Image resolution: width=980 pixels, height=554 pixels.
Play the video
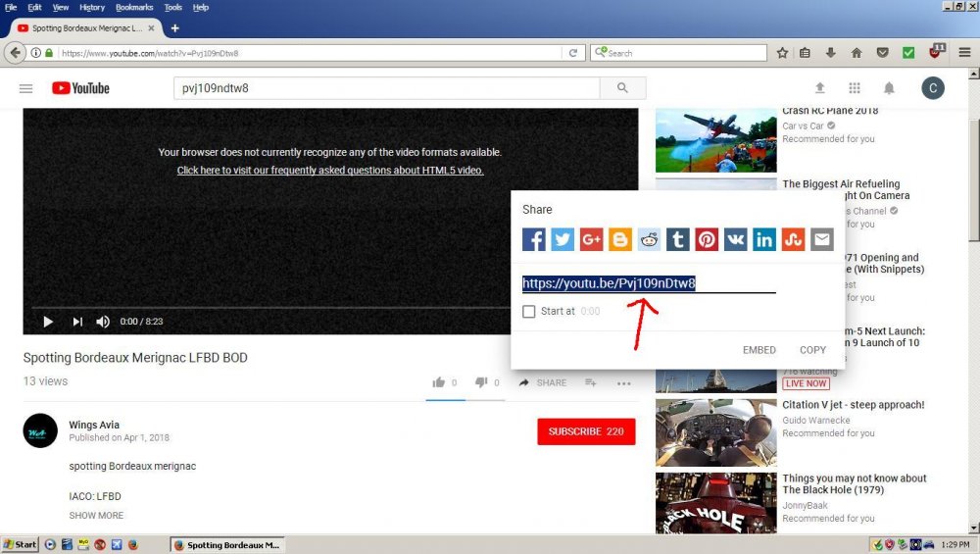coord(48,322)
